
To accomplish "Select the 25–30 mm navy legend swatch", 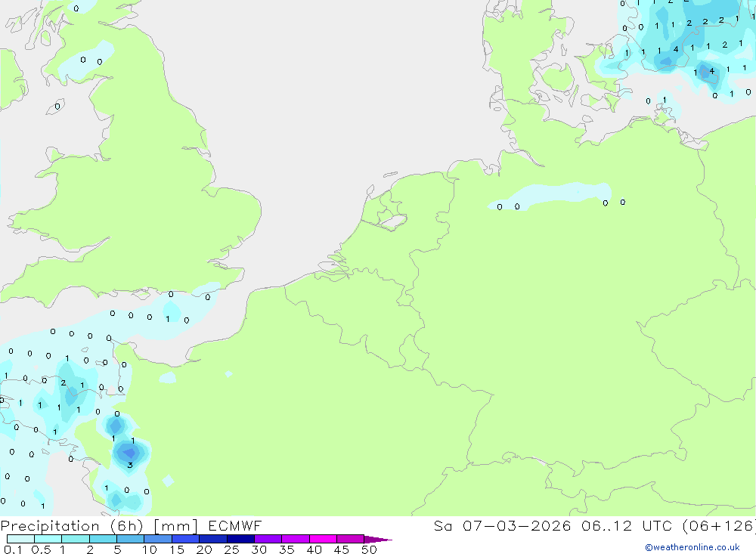I will coord(240,539).
